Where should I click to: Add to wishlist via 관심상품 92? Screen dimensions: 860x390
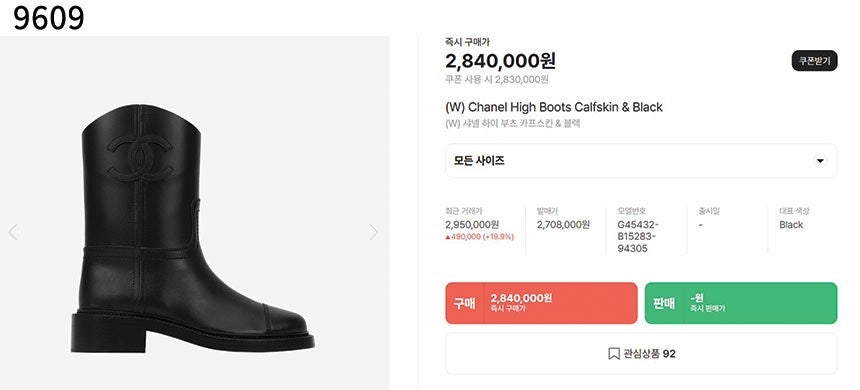[641, 354]
